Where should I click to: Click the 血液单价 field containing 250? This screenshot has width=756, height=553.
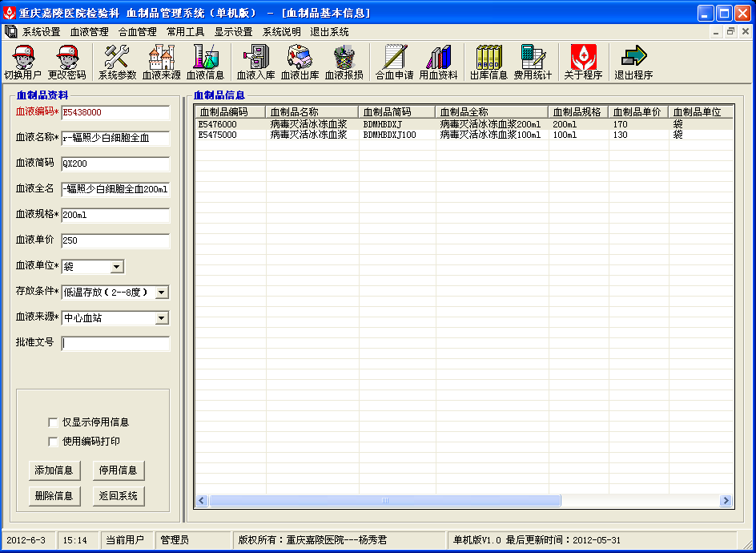tap(115, 240)
